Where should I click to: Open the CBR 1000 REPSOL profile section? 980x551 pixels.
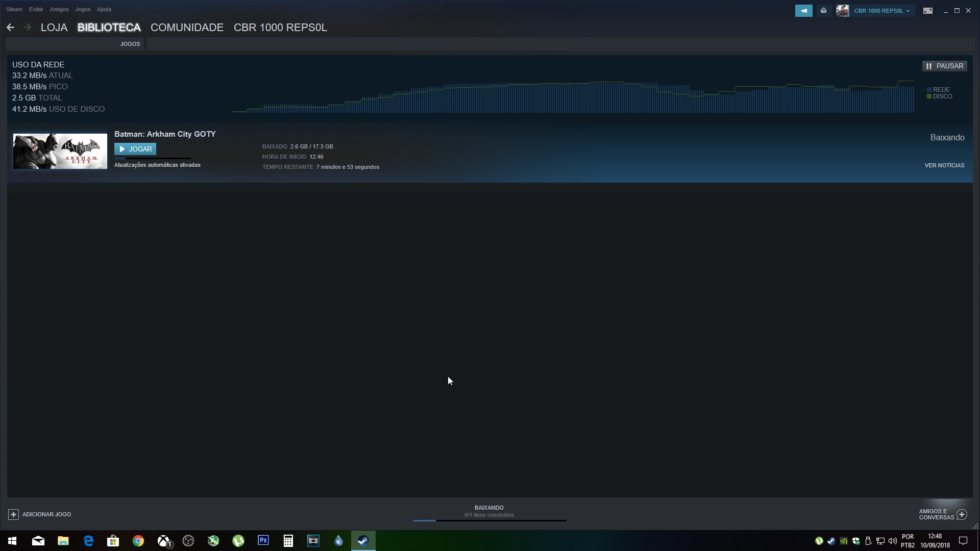[x=280, y=28]
